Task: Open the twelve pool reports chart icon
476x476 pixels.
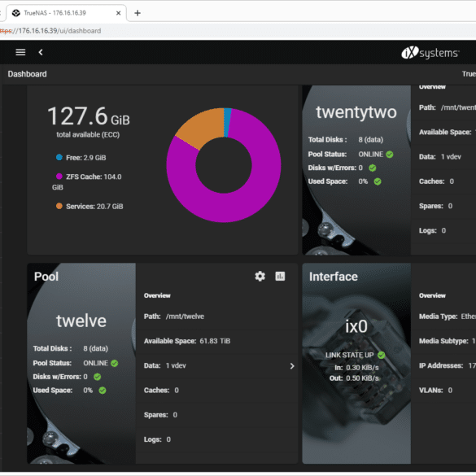Action: pos(280,277)
